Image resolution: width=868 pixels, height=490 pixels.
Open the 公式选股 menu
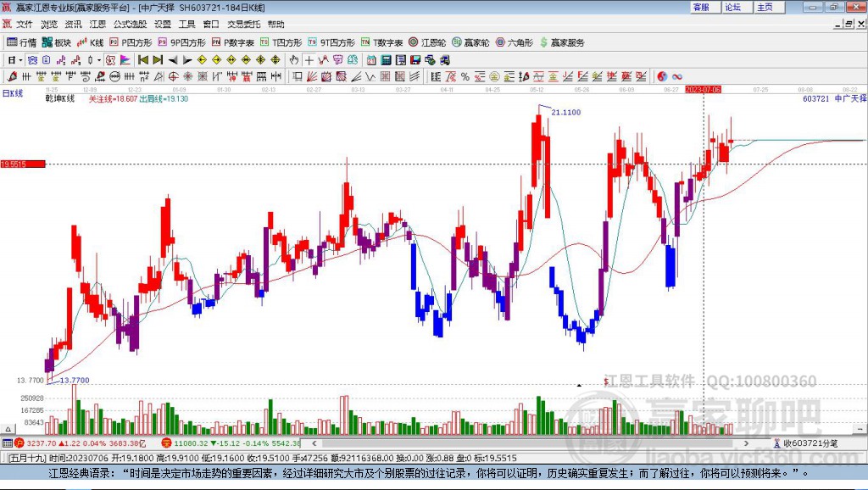coord(129,24)
